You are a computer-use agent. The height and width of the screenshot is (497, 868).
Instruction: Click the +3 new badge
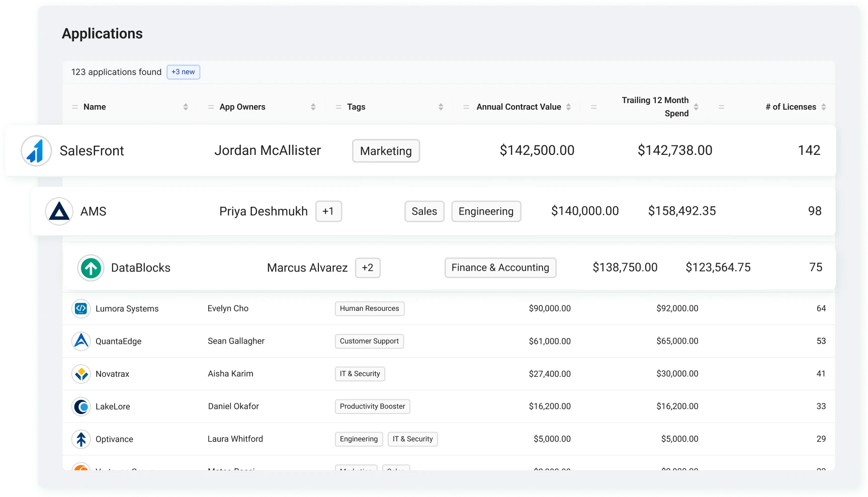coord(183,72)
